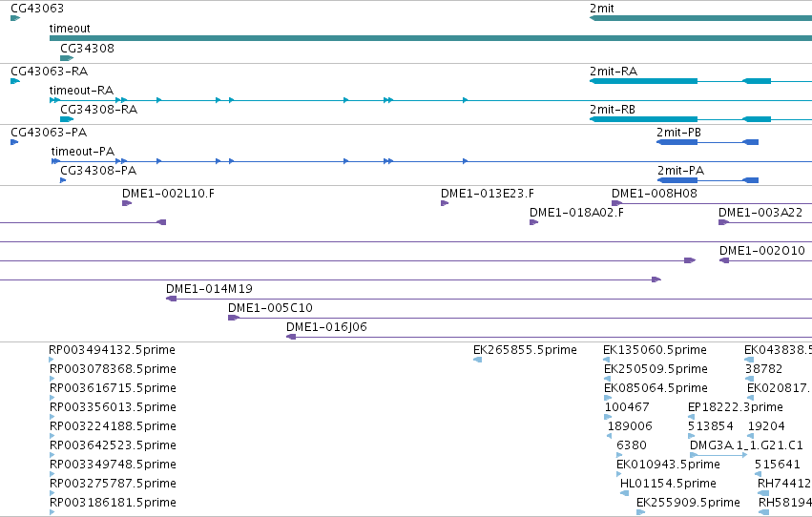Click the DME1-018A02.F clone label
This screenshot has width=812, height=517.
(576, 212)
